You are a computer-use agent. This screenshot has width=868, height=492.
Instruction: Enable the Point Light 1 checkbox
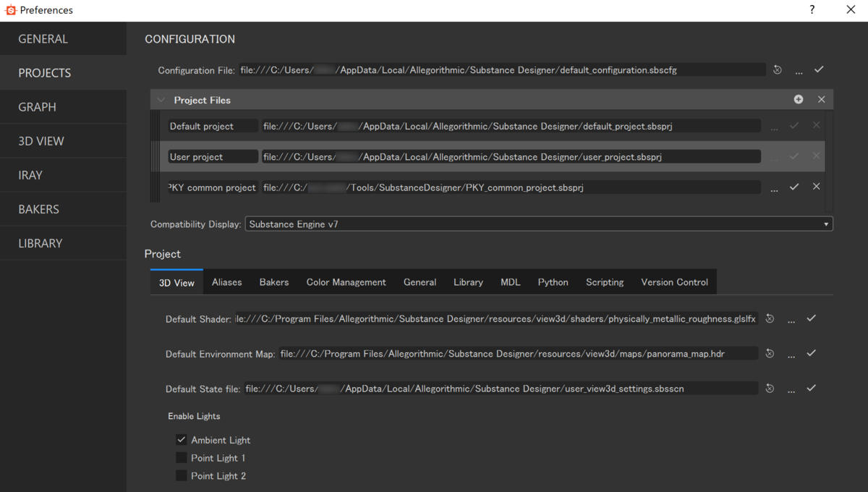(182, 458)
